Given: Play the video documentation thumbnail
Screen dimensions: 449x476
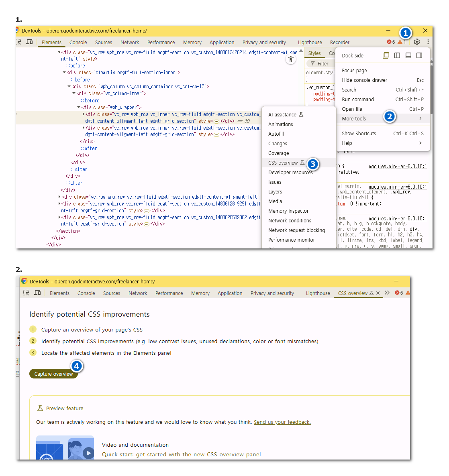Looking at the screenshot, I should pyautogui.click(x=88, y=453).
